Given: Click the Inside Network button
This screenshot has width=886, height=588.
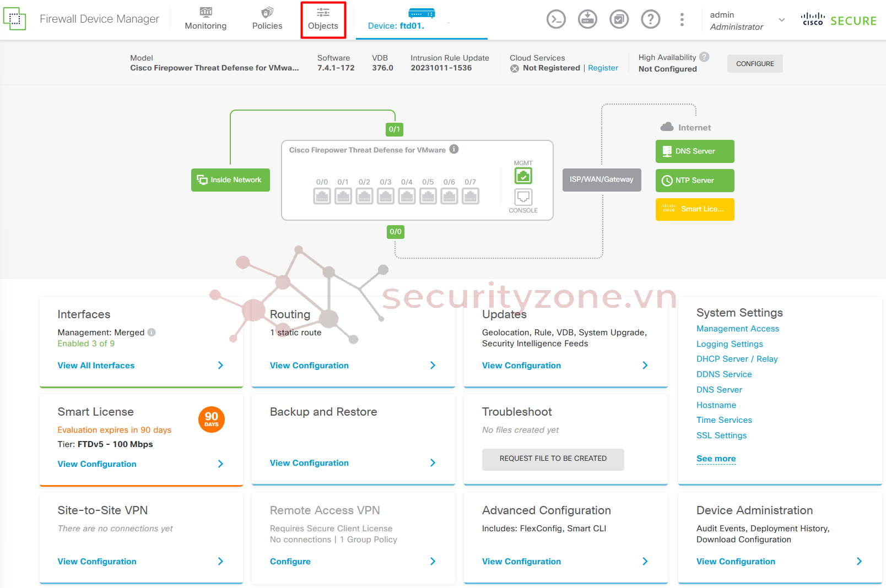Looking at the screenshot, I should coord(230,180).
